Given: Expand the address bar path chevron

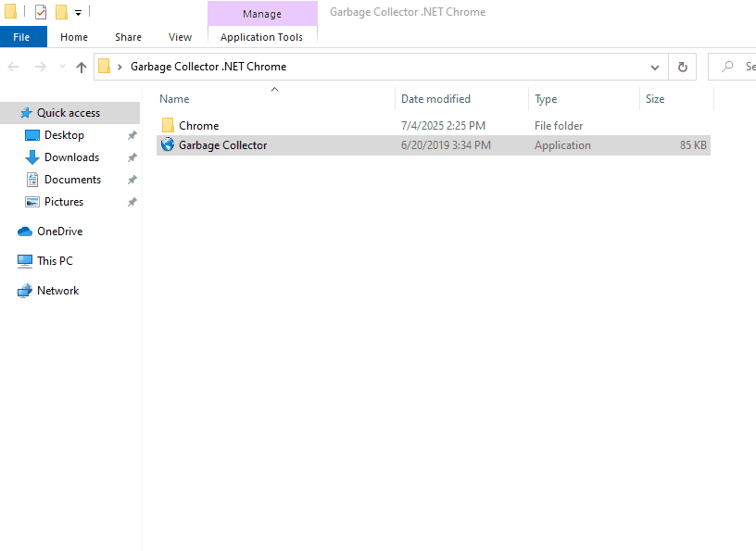Looking at the screenshot, I should (x=120, y=67).
